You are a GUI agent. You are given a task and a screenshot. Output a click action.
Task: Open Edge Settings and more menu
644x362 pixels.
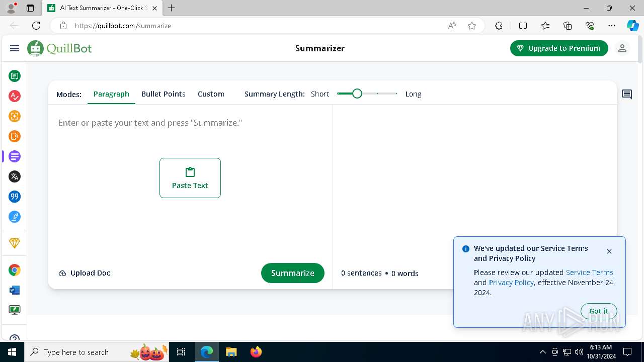[612, 26]
